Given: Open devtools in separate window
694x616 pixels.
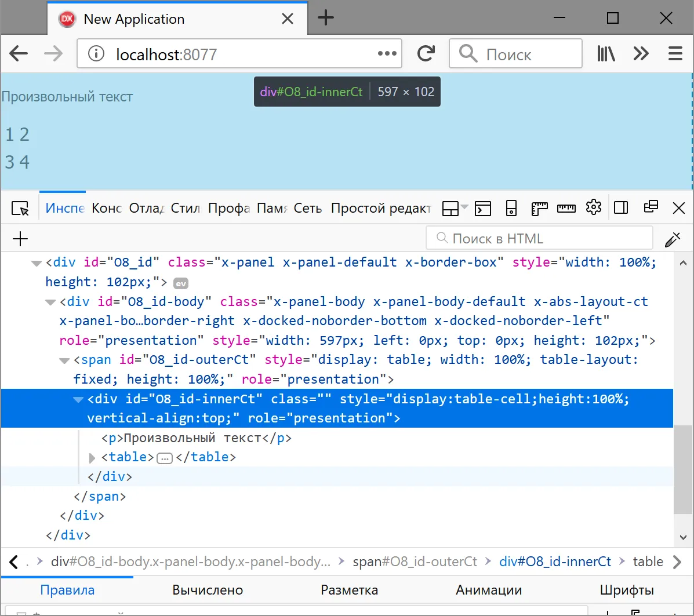Looking at the screenshot, I should 651,207.
